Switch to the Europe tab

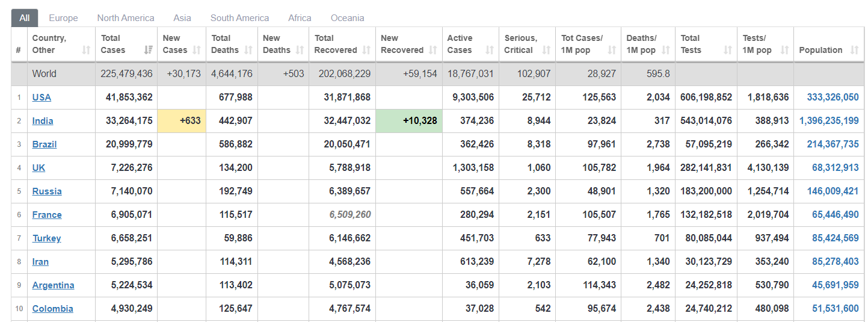(63, 18)
